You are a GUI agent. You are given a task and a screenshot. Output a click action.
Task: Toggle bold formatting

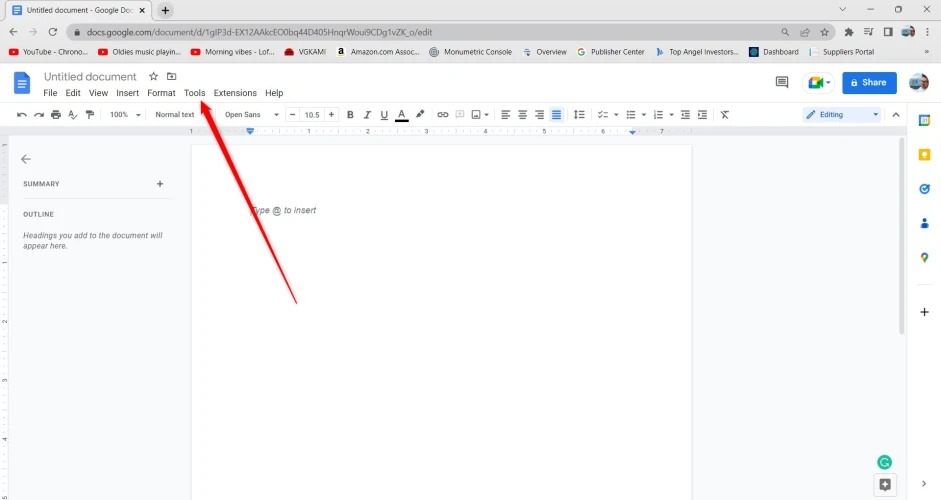[x=350, y=115]
